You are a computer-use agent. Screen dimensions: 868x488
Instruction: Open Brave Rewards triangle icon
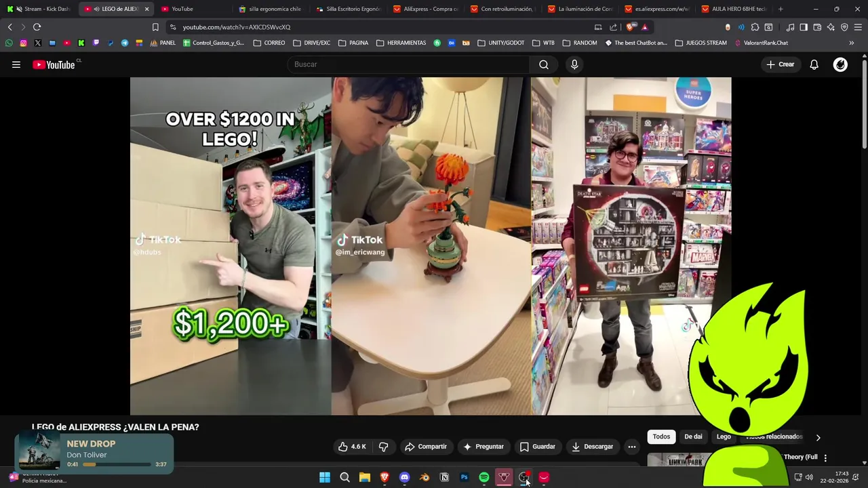tap(645, 27)
